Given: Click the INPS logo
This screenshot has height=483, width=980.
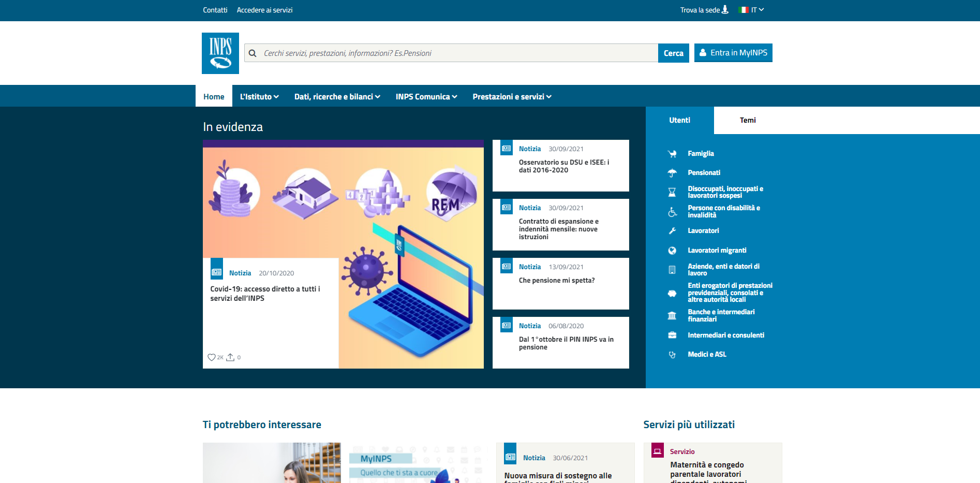Looking at the screenshot, I should coord(220,53).
